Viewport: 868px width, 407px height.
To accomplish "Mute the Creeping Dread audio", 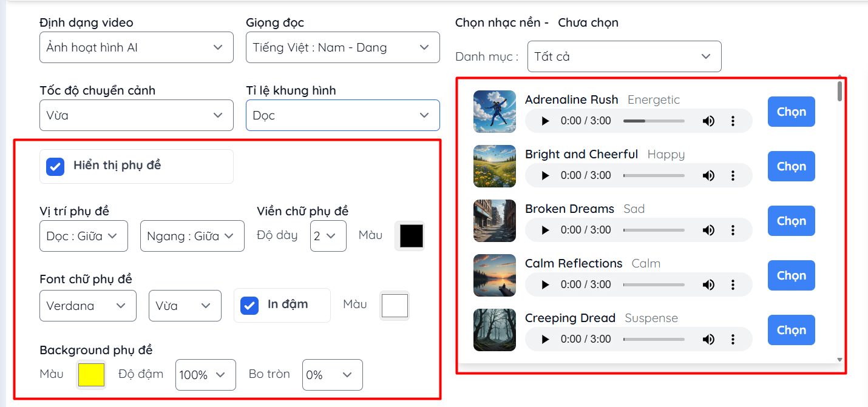I will pyautogui.click(x=708, y=339).
